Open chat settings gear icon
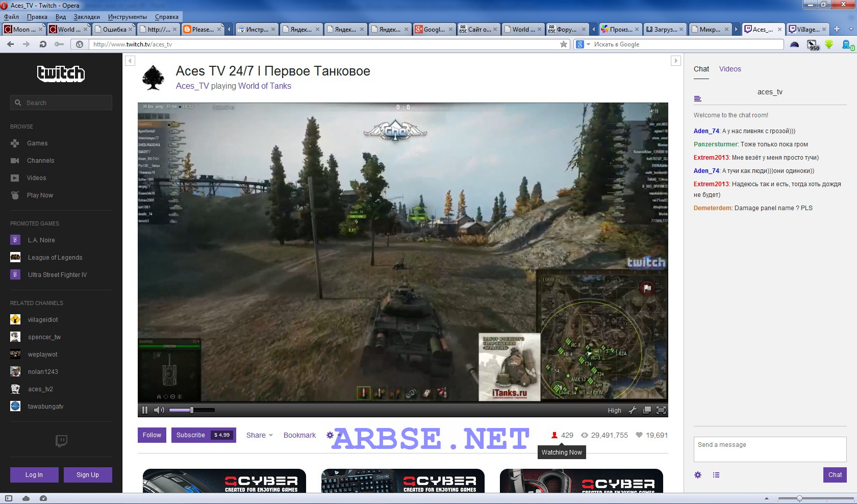This screenshot has width=857, height=504. [x=698, y=475]
